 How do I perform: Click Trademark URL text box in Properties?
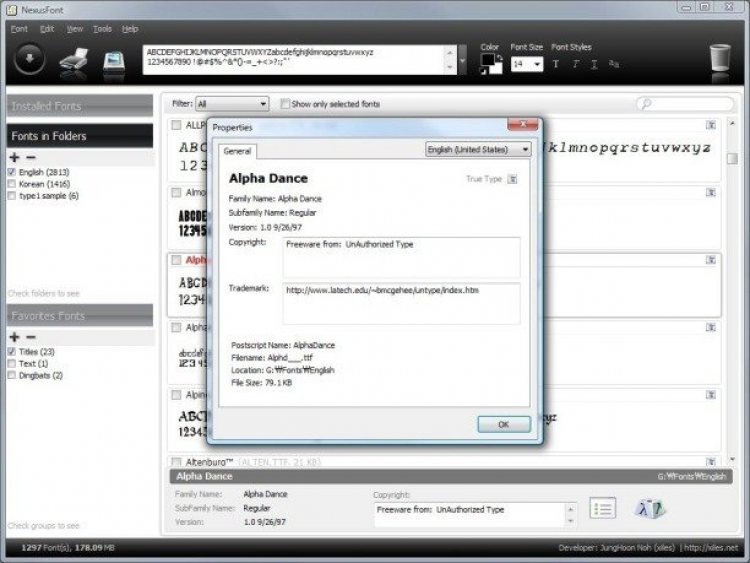tap(401, 304)
